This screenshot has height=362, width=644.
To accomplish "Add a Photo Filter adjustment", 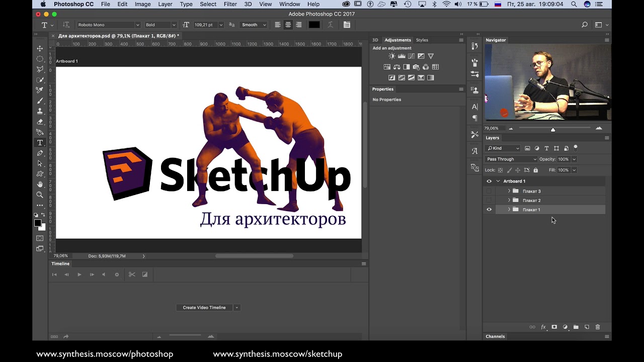I will pos(416,67).
